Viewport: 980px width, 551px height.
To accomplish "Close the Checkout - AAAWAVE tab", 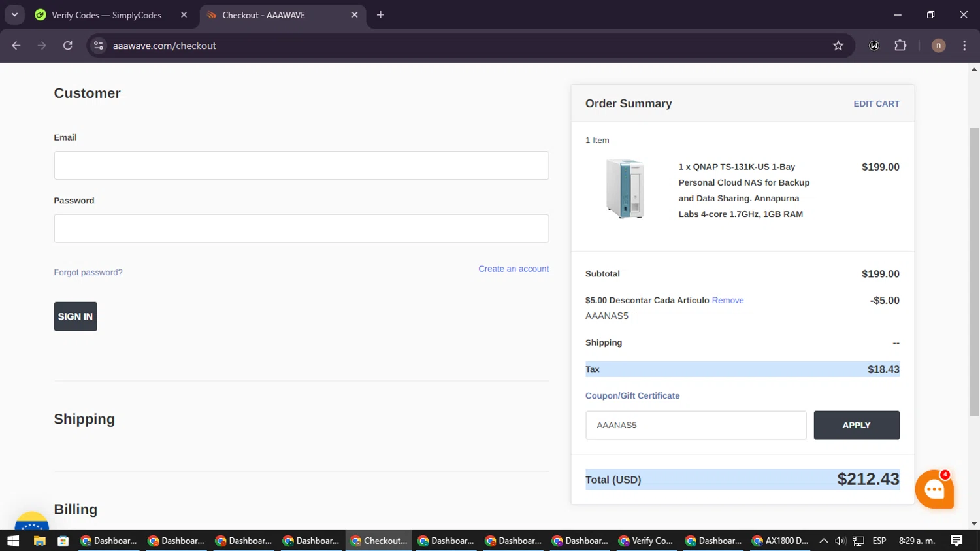I will click(x=355, y=15).
